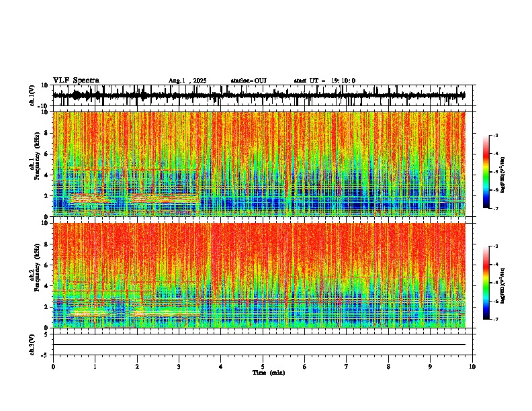This screenshot has height=411, width=532.
Task: Click the 'Time (min)' axis label
Action: click(x=269, y=373)
